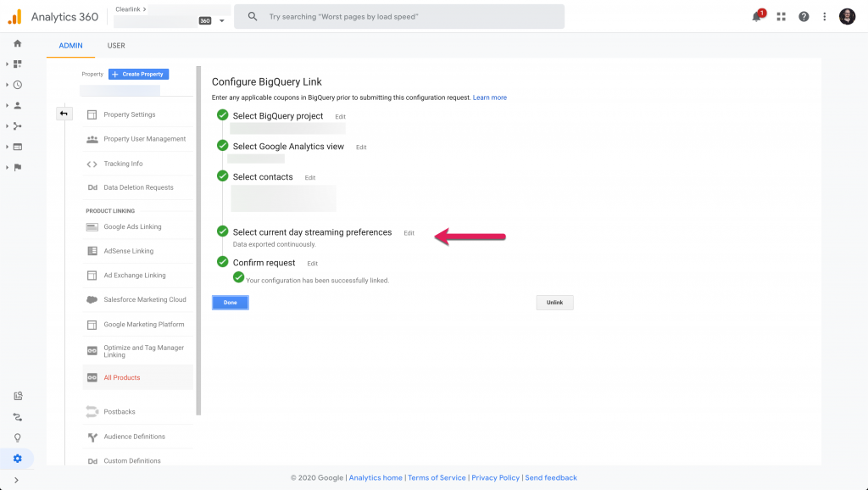Open the Realtime clock icon in sidebar
Image resolution: width=868 pixels, height=490 pixels.
click(x=18, y=85)
